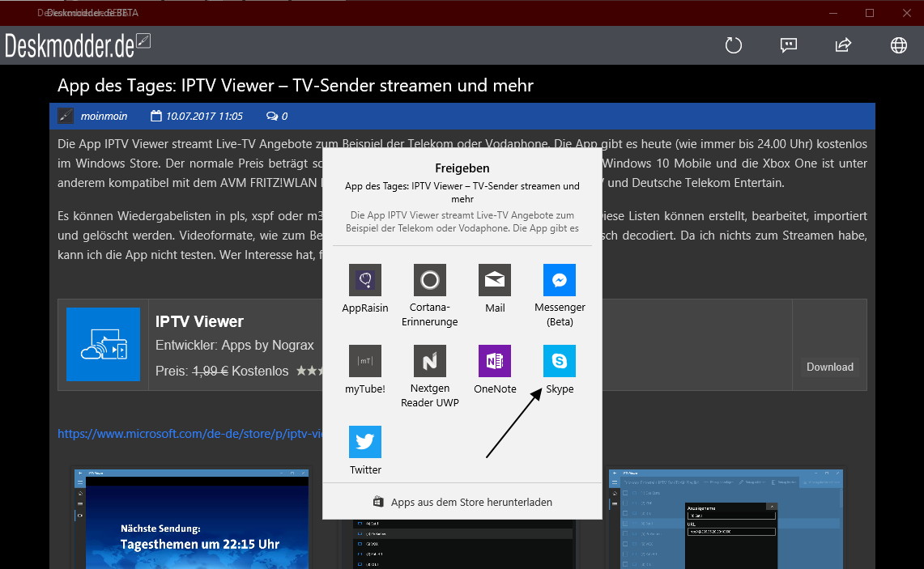Share to OneNote
924x569 pixels.
tap(495, 360)
